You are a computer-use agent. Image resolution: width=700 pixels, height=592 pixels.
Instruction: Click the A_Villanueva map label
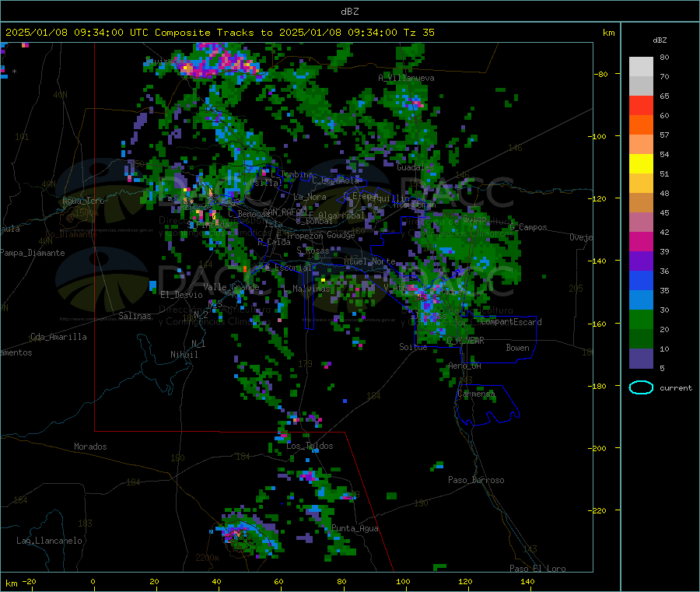[x=406, y=78]
